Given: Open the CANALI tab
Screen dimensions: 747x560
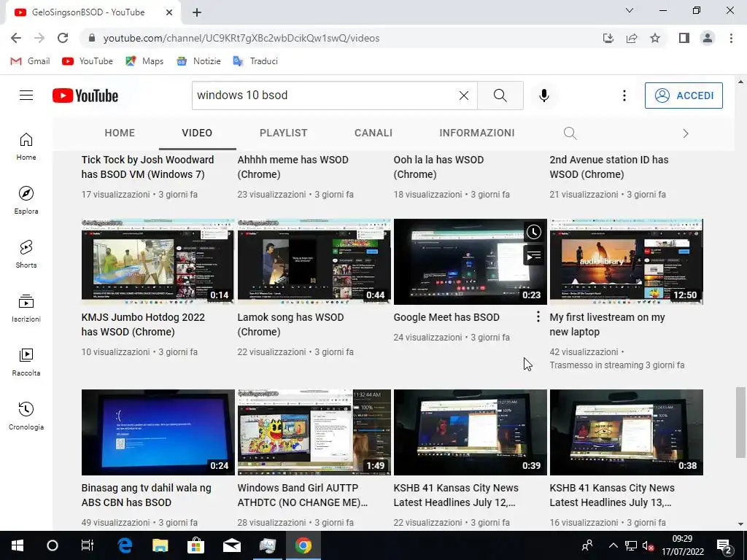Looking at the screenshot, I should (x=373, y=133).
